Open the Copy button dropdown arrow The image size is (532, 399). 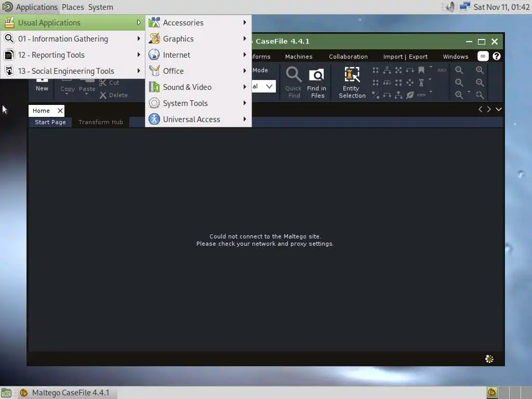click(x=67, y=94)
